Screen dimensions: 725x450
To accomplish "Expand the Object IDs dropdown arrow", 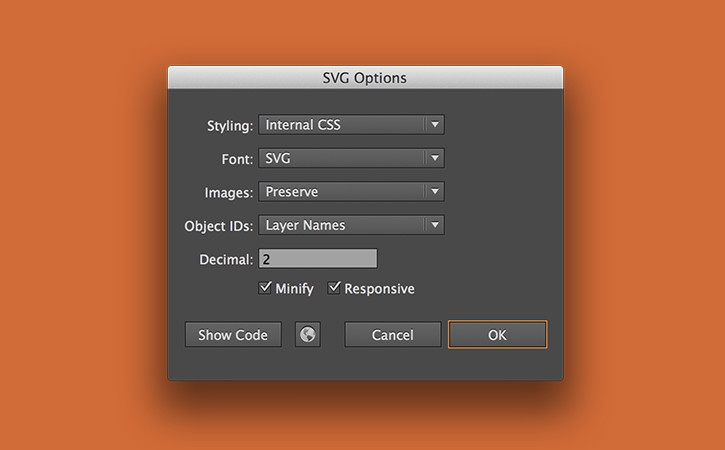I will point(433,225).
